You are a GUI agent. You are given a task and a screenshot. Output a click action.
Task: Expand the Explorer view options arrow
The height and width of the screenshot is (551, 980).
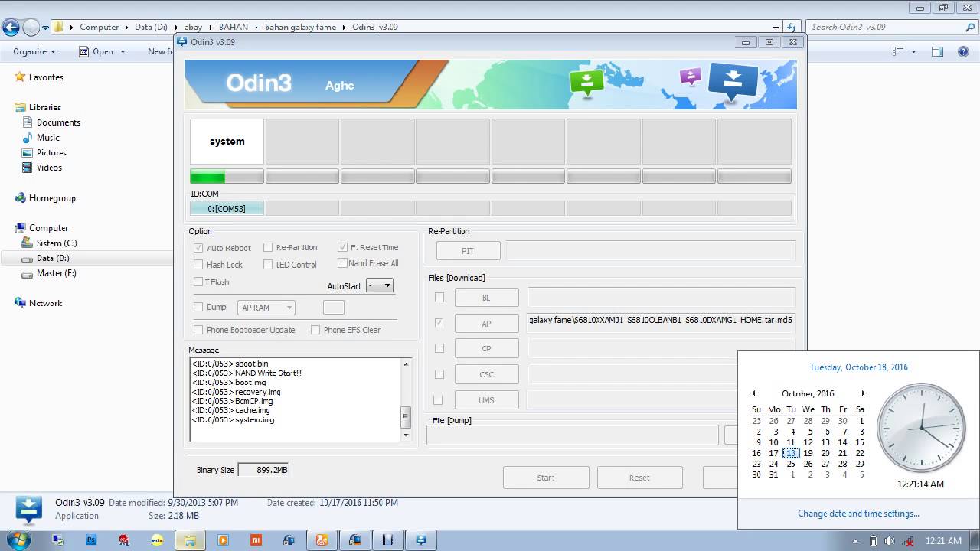coord(913,52)
